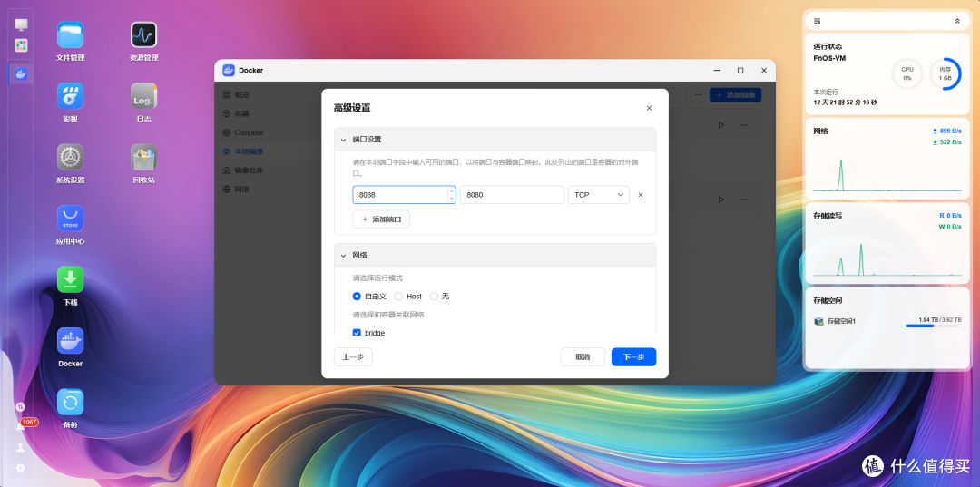Image resolution: width=980 pixels, height=487 pixels.
Task: Open the first row's more options ellipsis
Action: click(743, 125)
